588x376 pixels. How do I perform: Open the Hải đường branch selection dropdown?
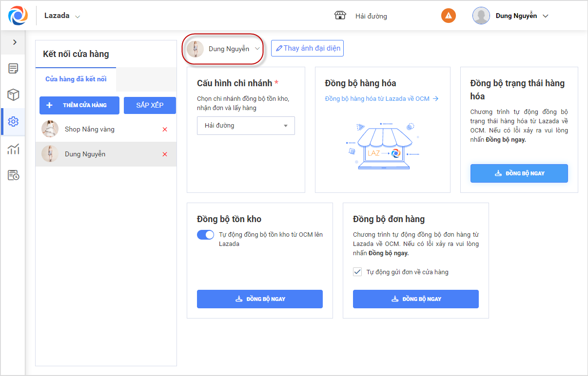(246, 126)
